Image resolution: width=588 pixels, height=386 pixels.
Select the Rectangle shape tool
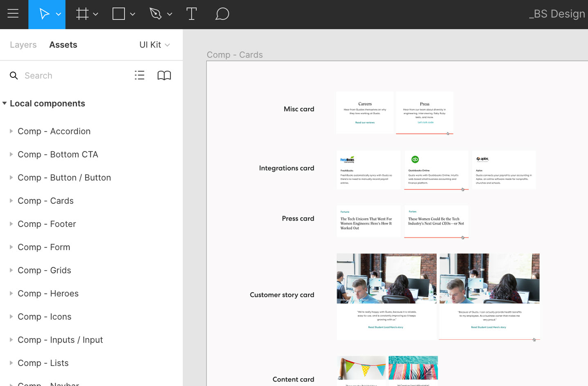(x=119, y=14)
